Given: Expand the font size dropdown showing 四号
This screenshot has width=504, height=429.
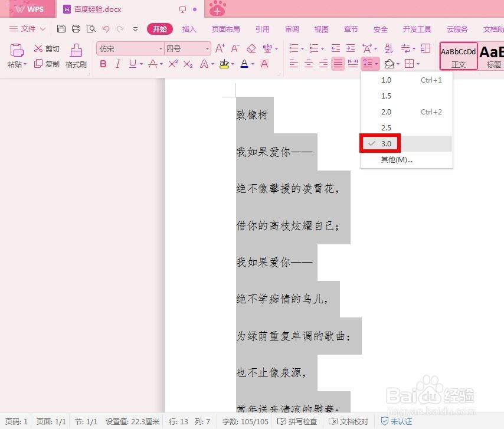Looking at the screenshot, I should click(x=207, y=48).
